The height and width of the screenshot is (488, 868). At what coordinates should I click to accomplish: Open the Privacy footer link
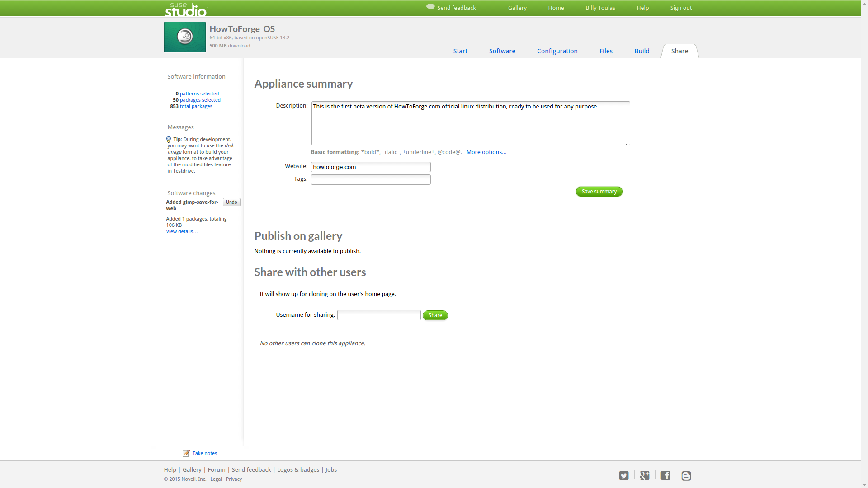[234, 479]
